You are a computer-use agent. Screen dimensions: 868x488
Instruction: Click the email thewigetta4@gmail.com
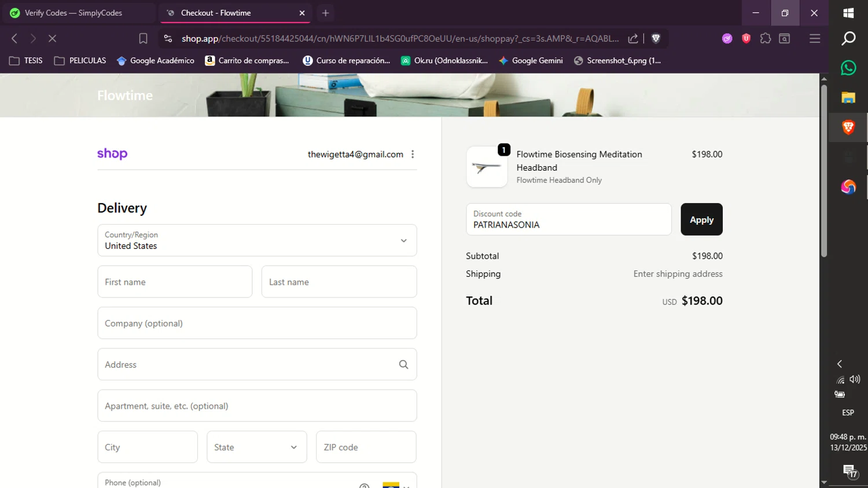point(355,154)
